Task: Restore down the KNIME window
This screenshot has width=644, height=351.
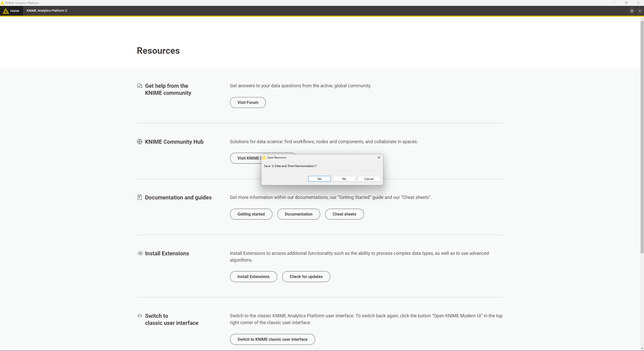Action: (626, 3)
